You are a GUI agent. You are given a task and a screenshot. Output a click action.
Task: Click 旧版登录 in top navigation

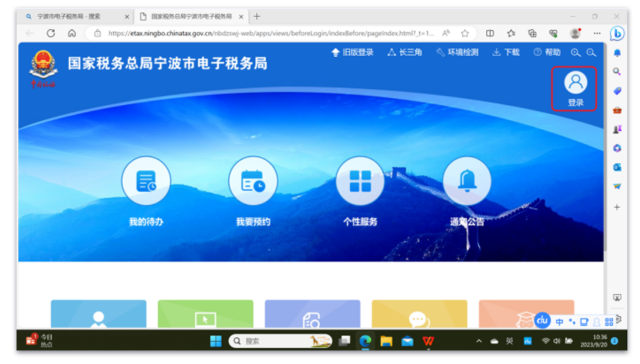[353, 53]
